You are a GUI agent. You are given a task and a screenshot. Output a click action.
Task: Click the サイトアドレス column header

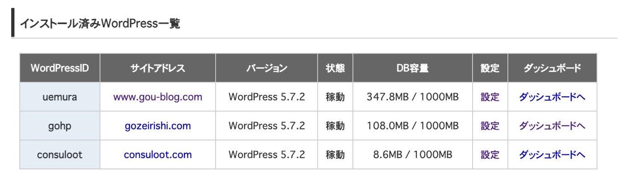[x=158, y=68]
